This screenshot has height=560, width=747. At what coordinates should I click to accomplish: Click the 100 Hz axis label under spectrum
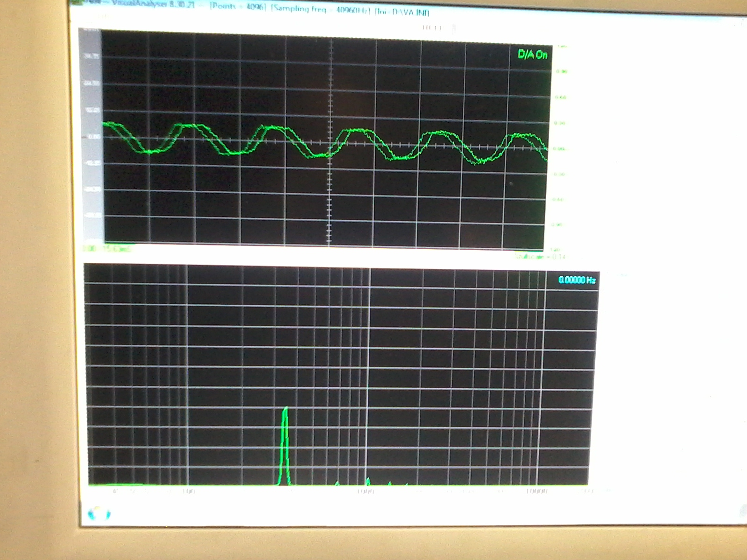tap(188, 491)
